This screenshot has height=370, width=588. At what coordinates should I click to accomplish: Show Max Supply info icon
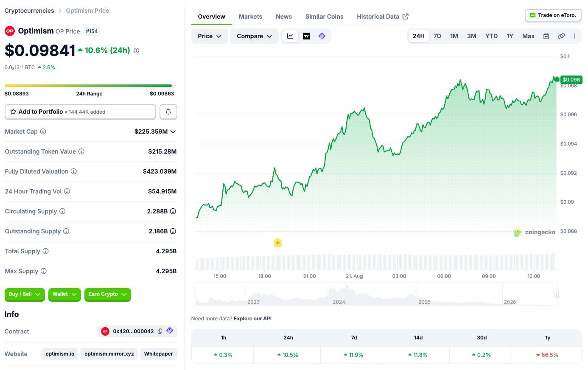coord(44,271)
